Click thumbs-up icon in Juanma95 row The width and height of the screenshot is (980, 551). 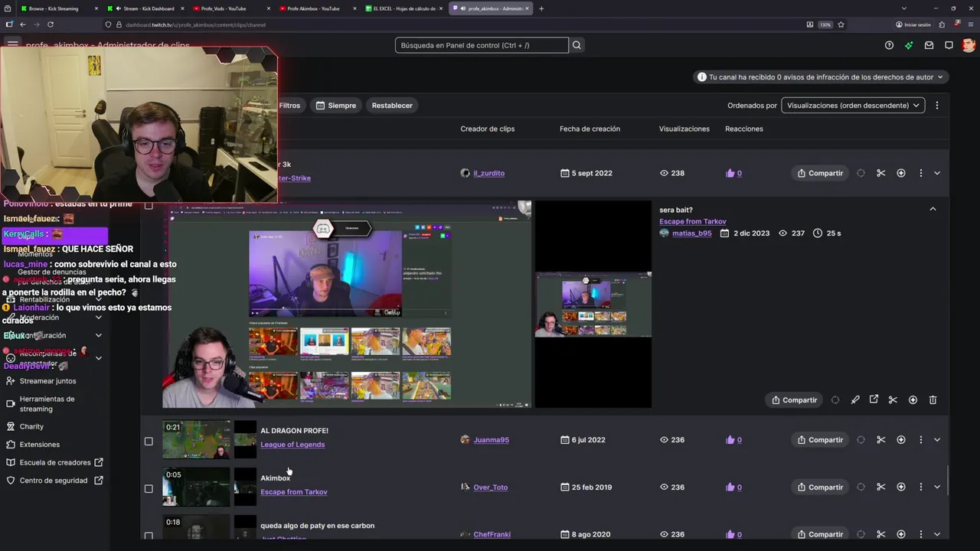click(730, 440)
